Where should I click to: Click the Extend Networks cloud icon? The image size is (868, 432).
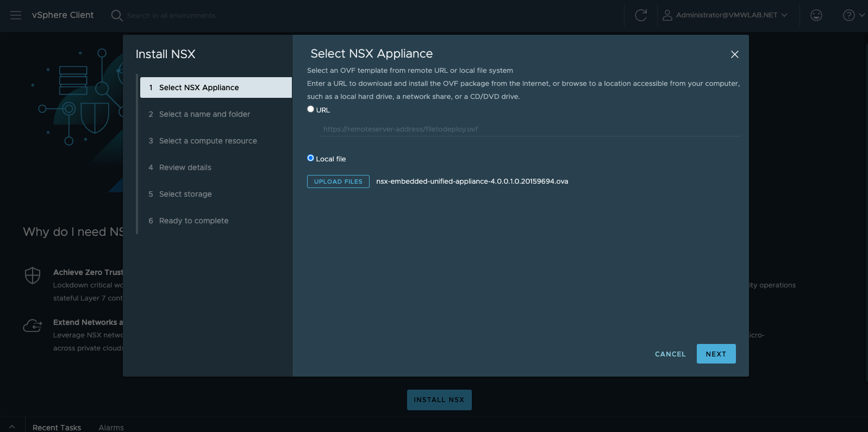tap(33, 325)
